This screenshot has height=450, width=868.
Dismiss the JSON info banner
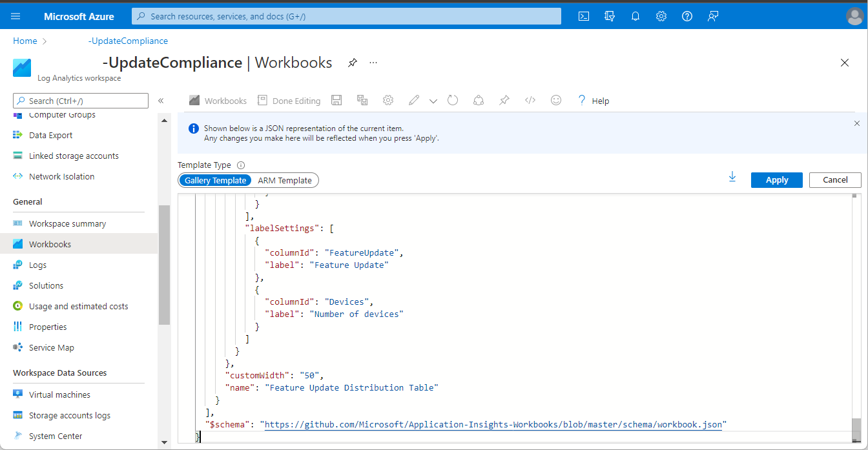(857, 123)
